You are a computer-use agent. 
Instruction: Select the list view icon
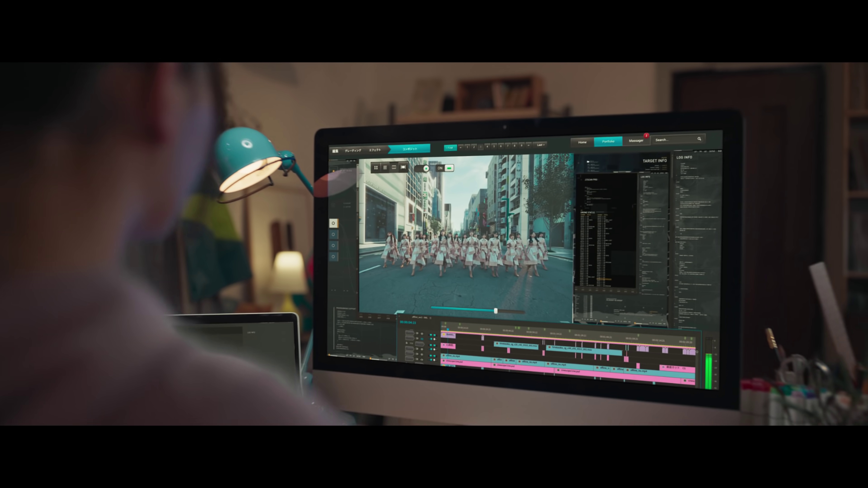(385, 167)
